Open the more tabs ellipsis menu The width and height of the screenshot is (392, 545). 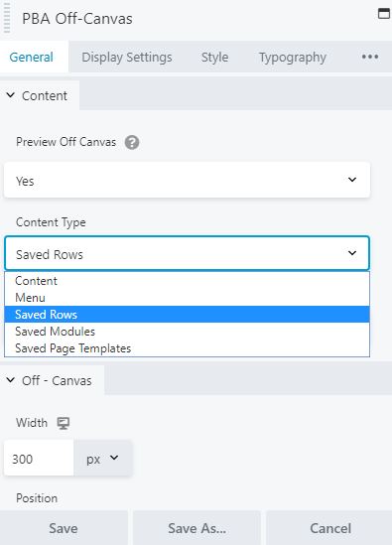point(370,57)
